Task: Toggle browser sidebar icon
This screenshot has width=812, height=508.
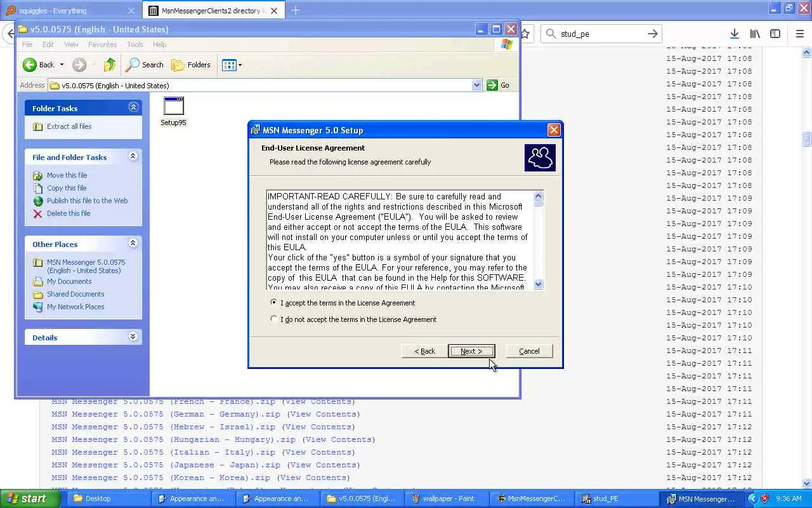Action: (x=775, y=34)
